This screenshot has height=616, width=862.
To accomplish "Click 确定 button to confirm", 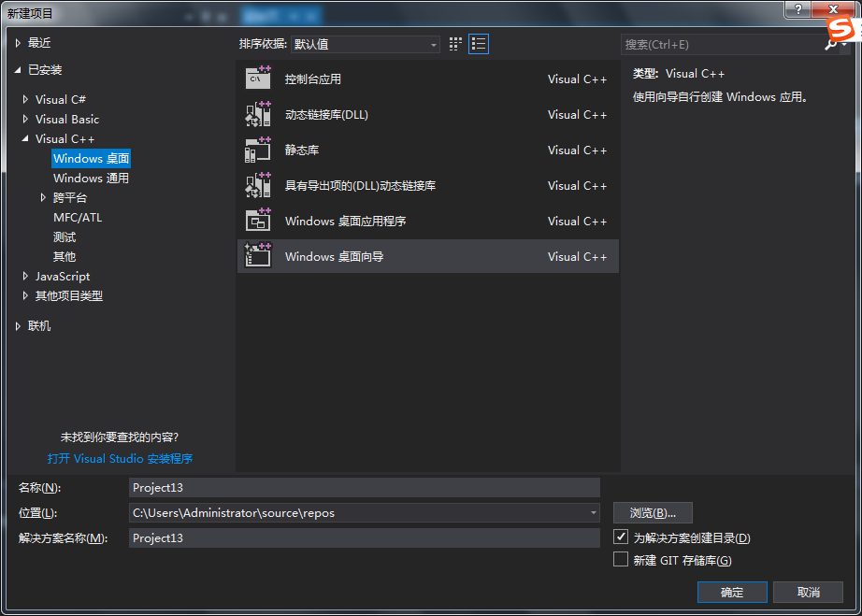I will (x=732, y=592).
